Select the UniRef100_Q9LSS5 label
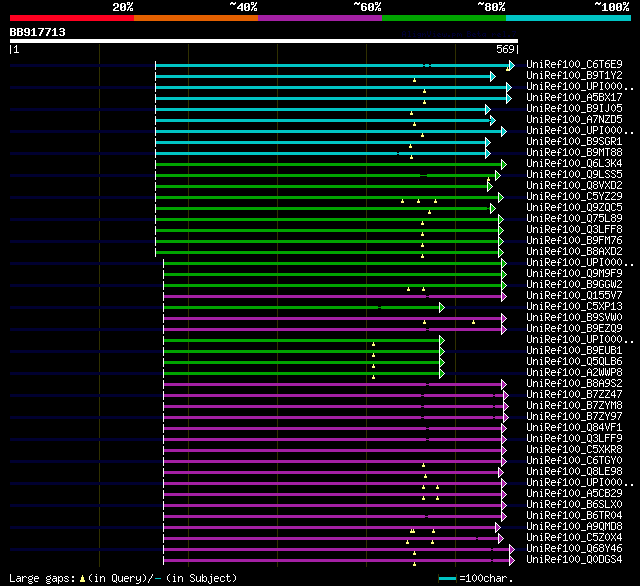The height and width of the screenshot is (586, 640). pyautogui.click(x=574, y=175)
